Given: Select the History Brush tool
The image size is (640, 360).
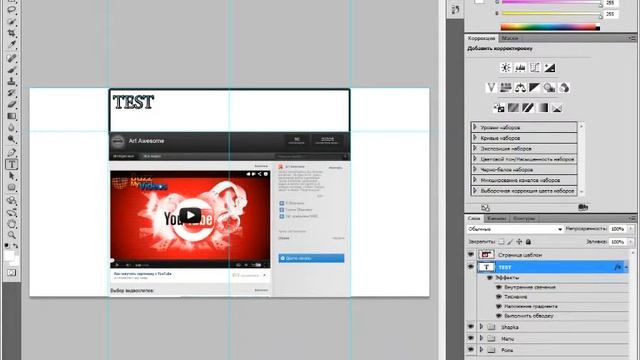Looking at the screenshot, I should (11, 93).
